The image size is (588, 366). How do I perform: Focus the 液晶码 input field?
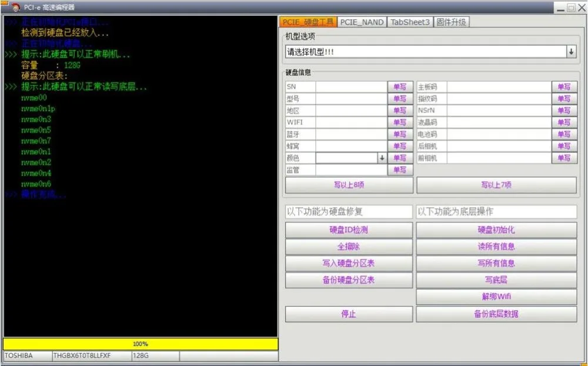(x=499, y=122)
